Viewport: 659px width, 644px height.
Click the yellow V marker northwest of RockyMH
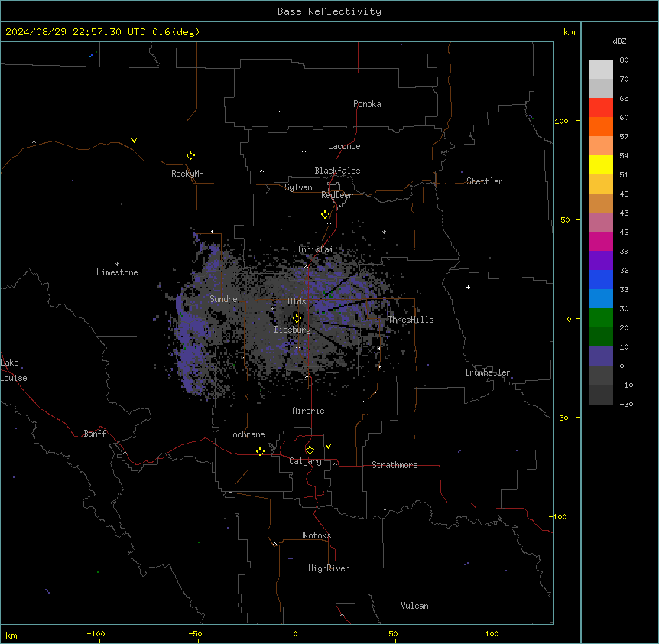134,141
